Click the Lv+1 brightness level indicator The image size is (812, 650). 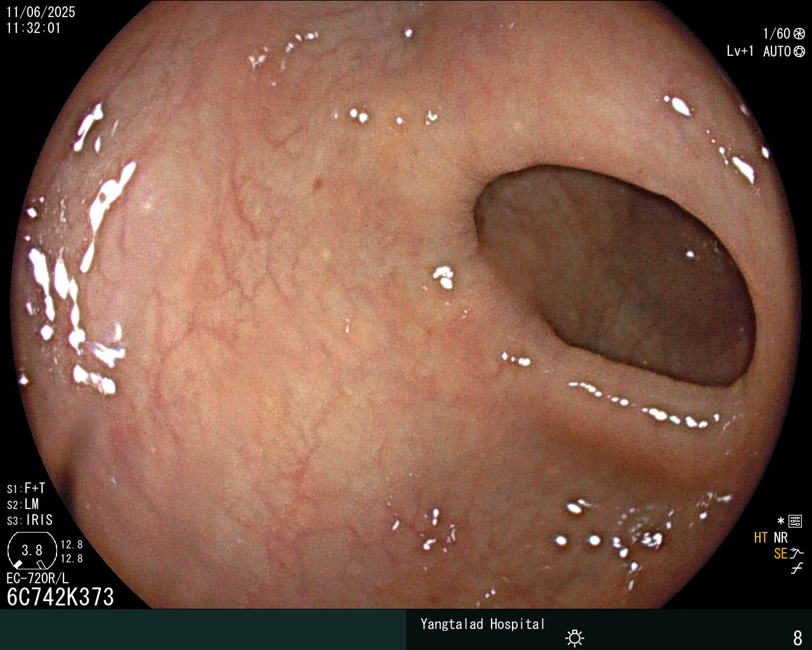pyautogui.click(x=740, y=51)
